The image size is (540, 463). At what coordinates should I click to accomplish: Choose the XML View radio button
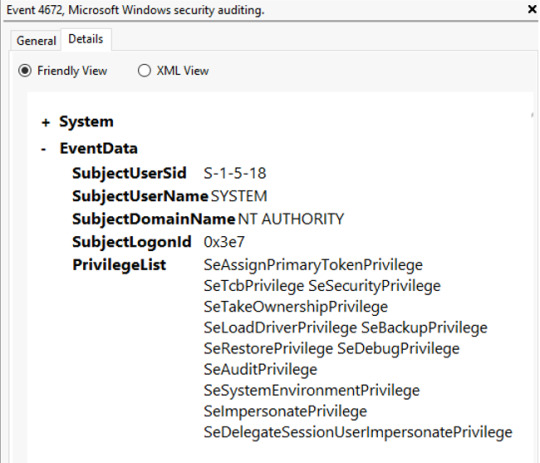[144, 71]
